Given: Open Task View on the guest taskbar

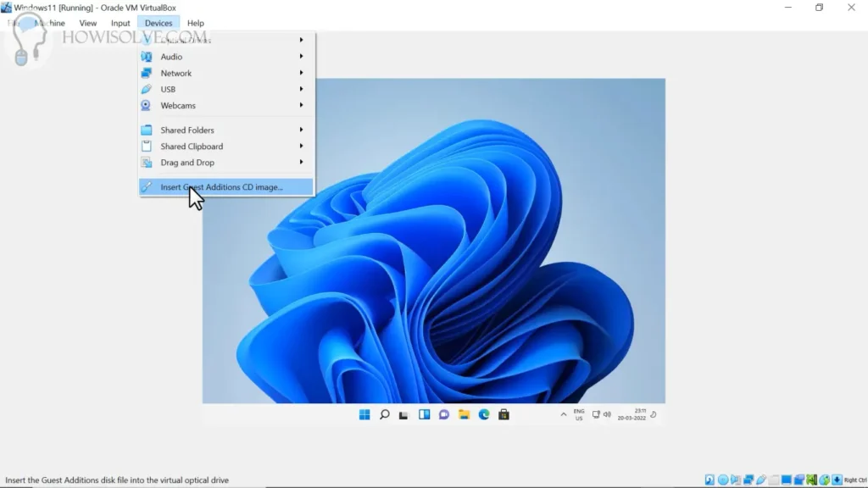Looking at the screenshot, I should pos(403,415).
